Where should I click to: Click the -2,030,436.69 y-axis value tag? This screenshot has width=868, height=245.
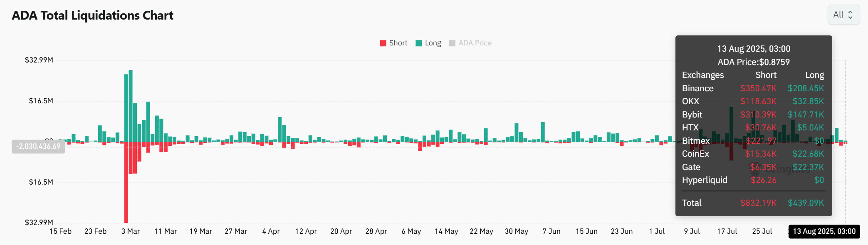pyautogui.click(x=38, y=146)
